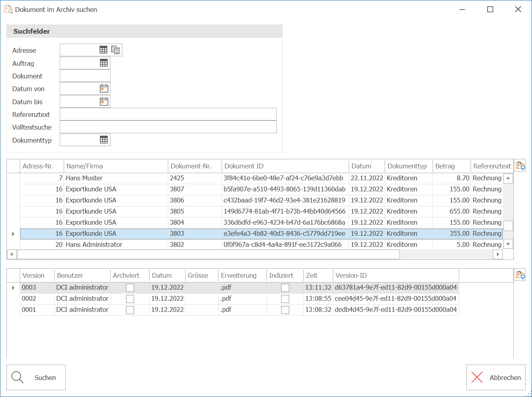Click documents grid scroll left arrow
Image resolution: width=532 pixels, height=397 pixels.
[x=12, y=254]
